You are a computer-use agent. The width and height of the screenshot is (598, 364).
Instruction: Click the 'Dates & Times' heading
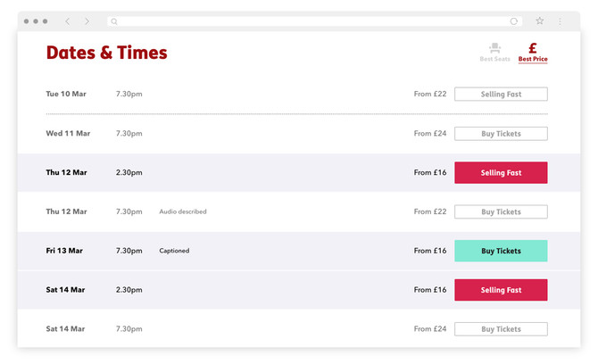107,53
